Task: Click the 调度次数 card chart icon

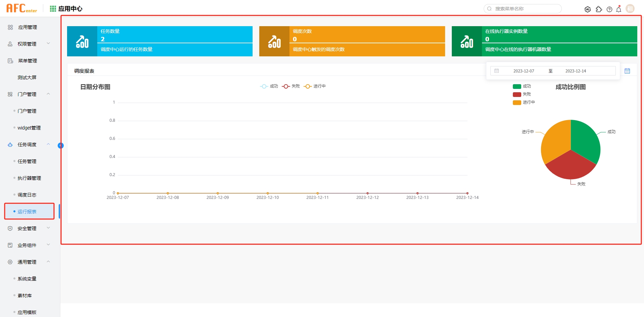Action: [274, 42]
